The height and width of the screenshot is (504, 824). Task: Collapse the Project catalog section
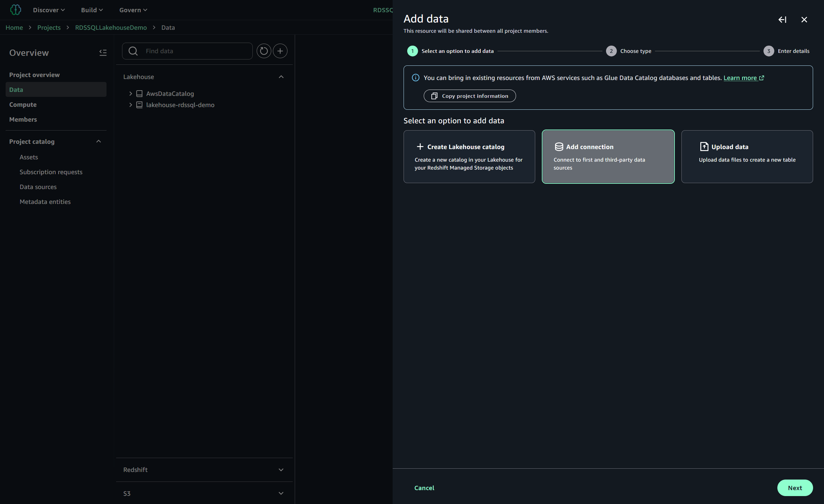(x=98, y=141)
